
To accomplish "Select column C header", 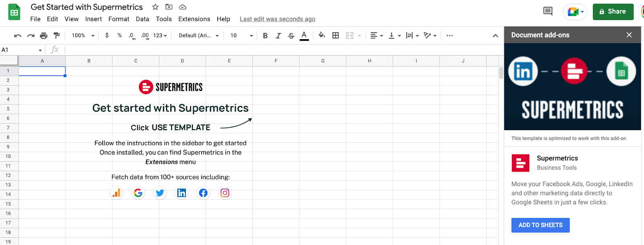I will click(136, 61).
